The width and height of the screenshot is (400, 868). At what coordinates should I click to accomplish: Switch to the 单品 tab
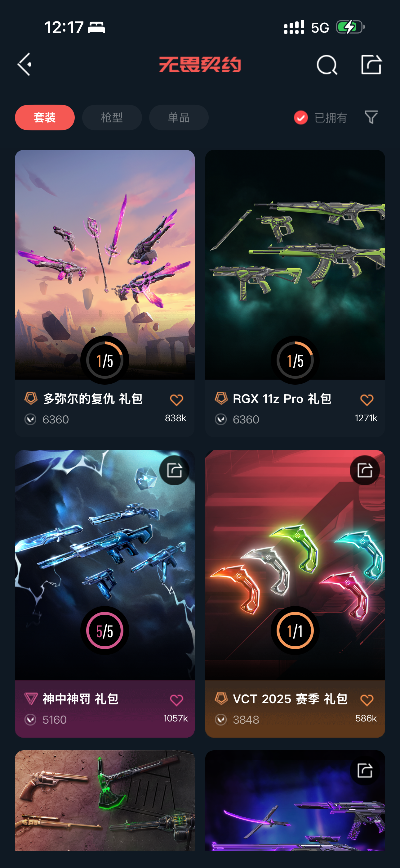pos(179,118)
